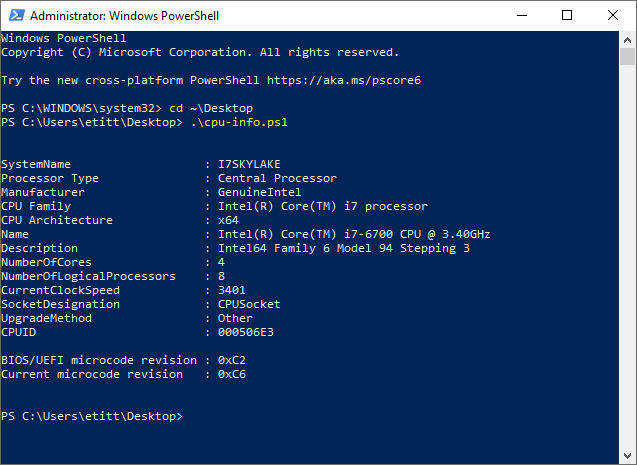Click the CurrentClockSpeed value 3401
The width and height of the screenshot is (637, 465).
pos(232,290)
